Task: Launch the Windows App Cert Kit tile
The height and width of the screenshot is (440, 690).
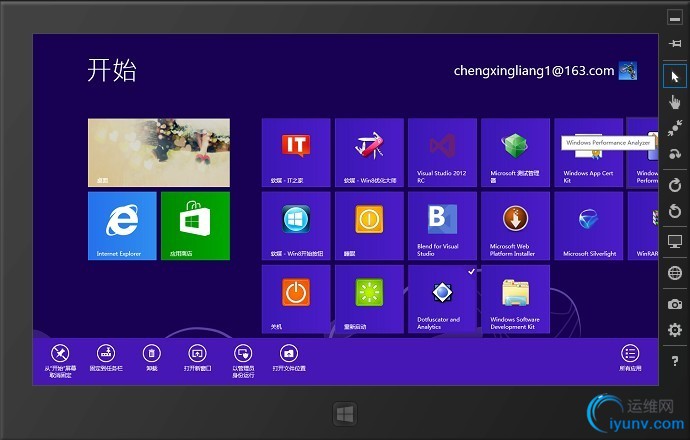Action: pos(588,153)
